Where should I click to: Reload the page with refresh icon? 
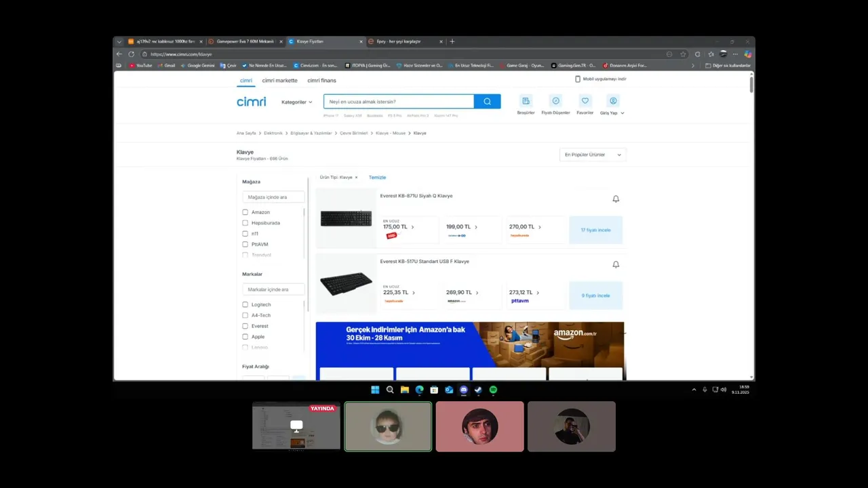pos(131,54)
